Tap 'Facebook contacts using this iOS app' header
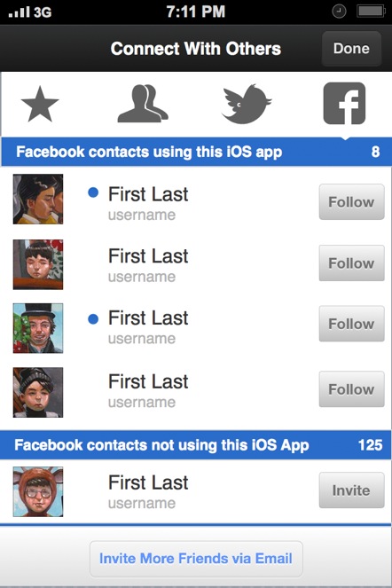This screenshot has height=588, width=392. 196,152
